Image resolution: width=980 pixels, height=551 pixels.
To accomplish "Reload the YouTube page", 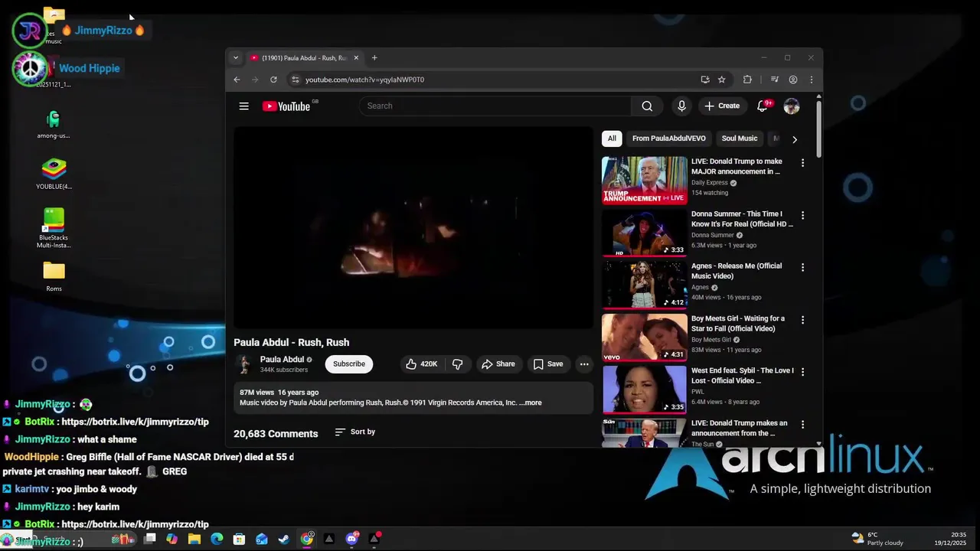I will coord(273,80).
